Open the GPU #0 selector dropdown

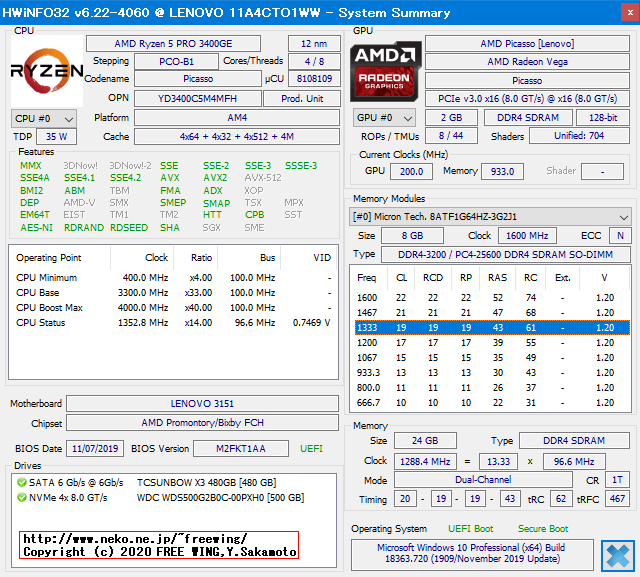384,118
